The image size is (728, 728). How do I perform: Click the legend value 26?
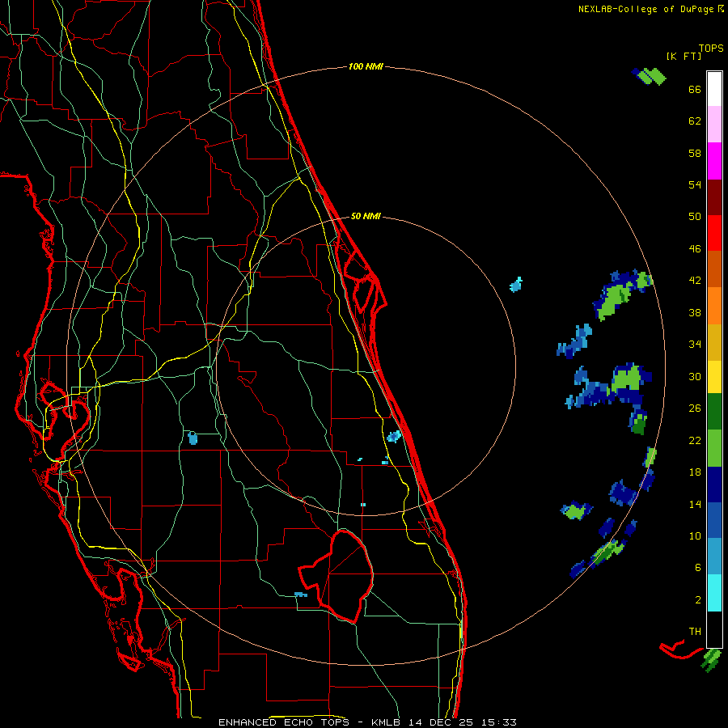pyautogui.click(x=695, y=408)
